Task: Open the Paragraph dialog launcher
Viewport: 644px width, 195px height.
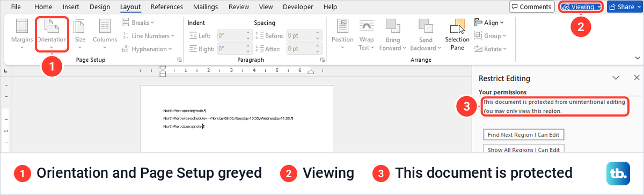Action: [x=322, y=60]
